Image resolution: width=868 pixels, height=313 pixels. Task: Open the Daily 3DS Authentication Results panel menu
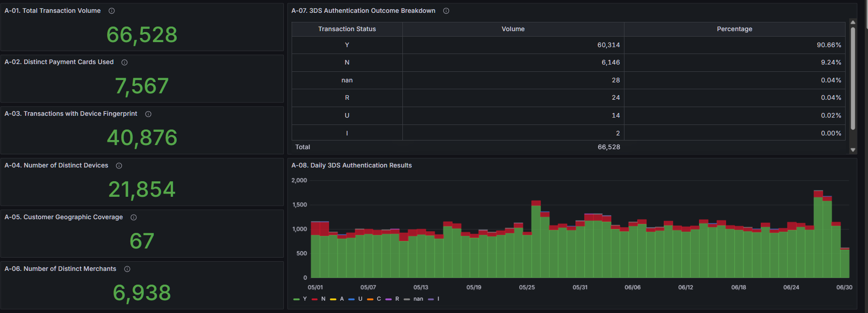click(352, 165)
